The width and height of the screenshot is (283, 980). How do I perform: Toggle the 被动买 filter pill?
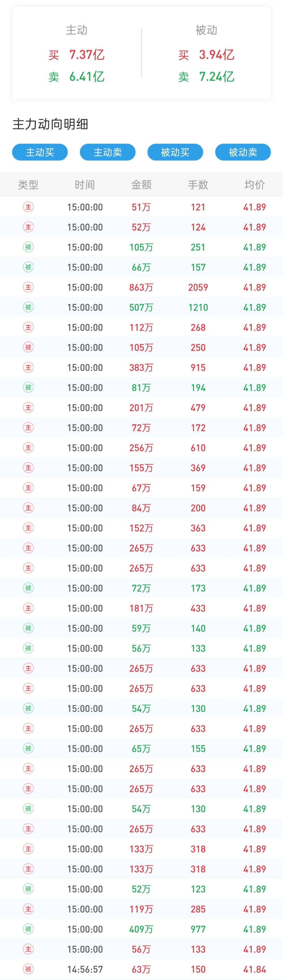[175, 152]
